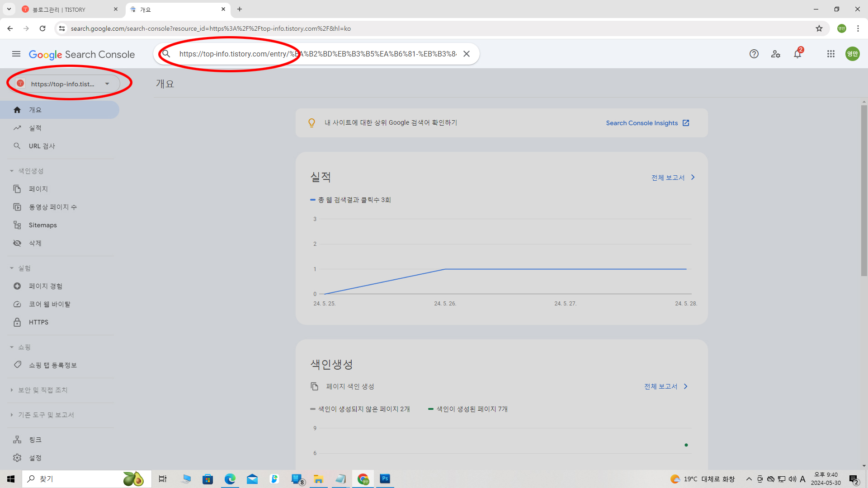Image resolution: width=868 pixels, height=488 pixels.
Task: Open Photoshop from the taskbar
Action: 385,479
